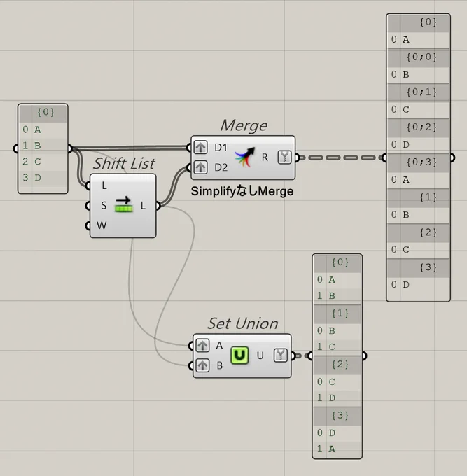Click the Shift List arrow icon

[x=124, y=205]
